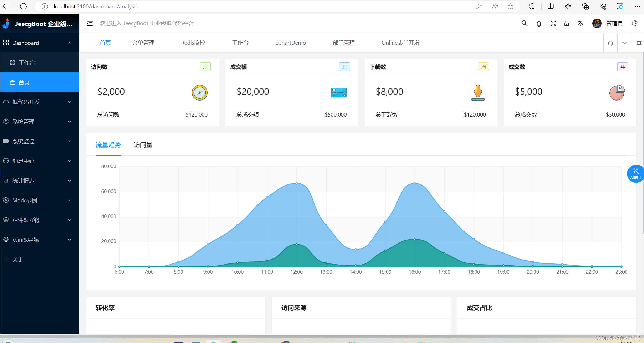Click the browser back arrow
644x343 pixels.
click(6, 6)
